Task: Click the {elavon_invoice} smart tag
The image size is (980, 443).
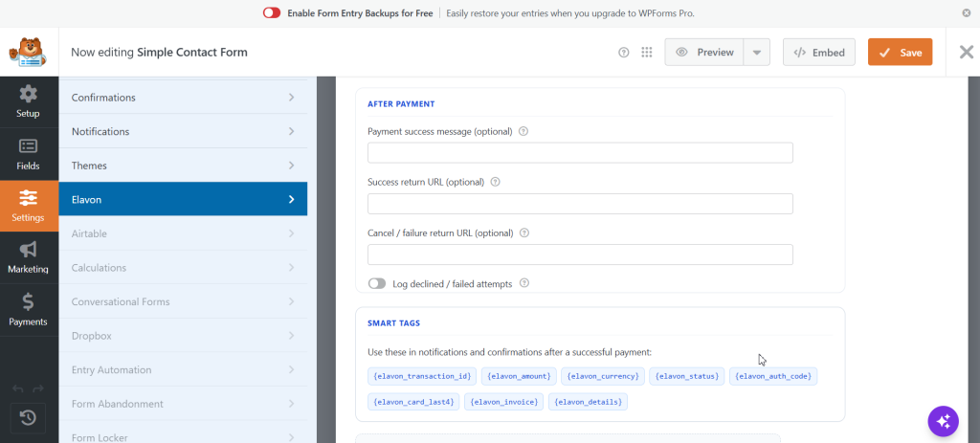Action: pos(503,402)
